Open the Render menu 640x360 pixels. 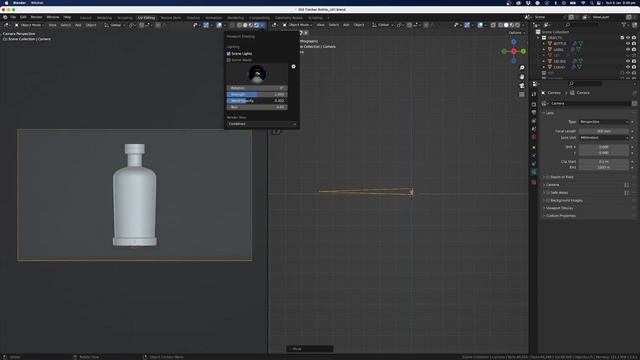[36, 17]
